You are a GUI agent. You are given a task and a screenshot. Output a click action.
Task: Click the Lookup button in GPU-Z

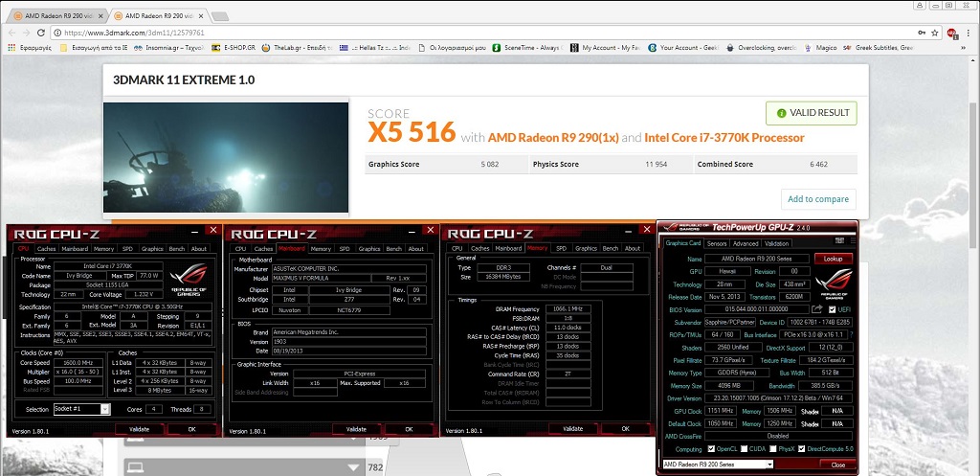pos(834,259)
